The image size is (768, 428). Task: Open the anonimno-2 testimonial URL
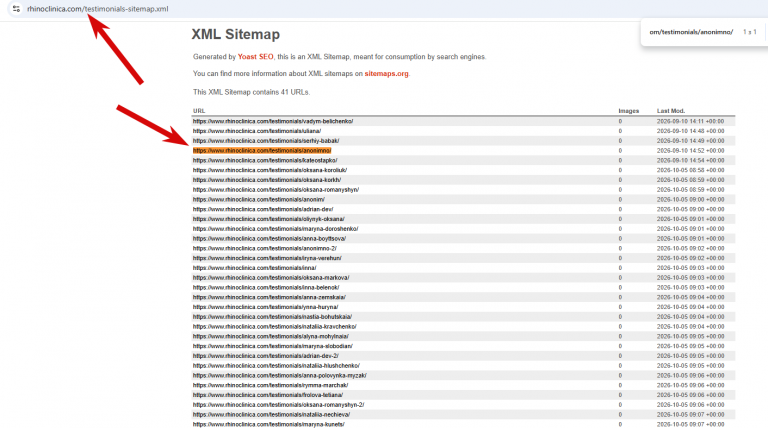pyautogui.click(x=264, y=248)
